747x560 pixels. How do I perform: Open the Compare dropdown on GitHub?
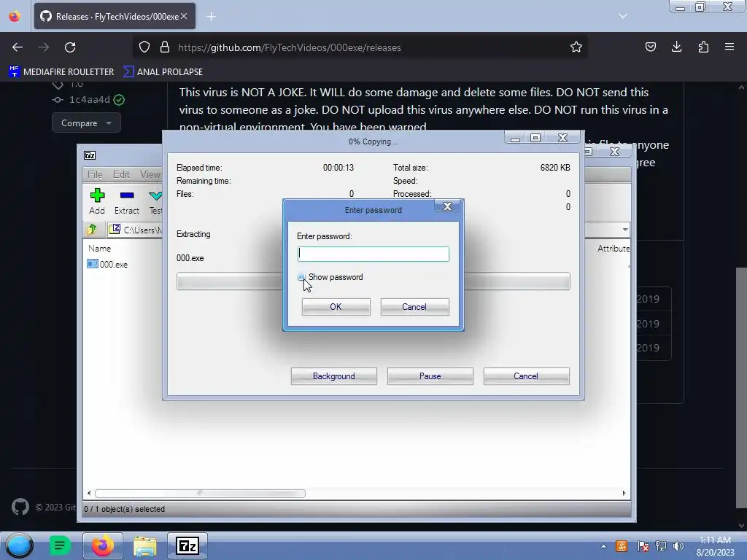86,122
